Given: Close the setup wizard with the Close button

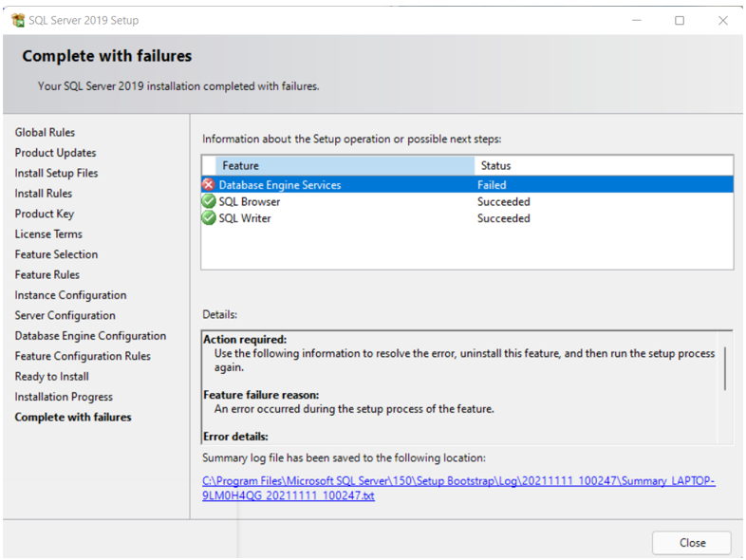Looking at the screenshot, I should pyautogui.click(x=691, y=542).
